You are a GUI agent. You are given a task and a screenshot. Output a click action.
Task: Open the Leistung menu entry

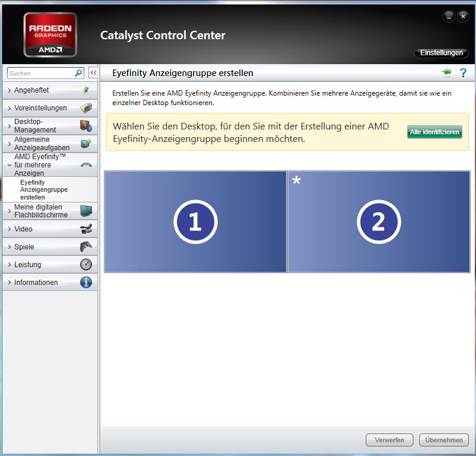tap(50, 264)
